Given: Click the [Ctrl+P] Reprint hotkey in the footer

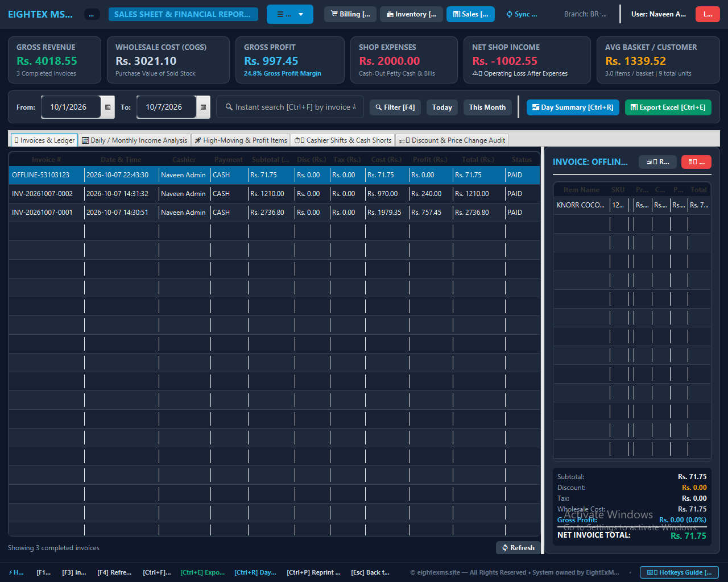Looking at the screenshot, I should (x=313, y=572).
